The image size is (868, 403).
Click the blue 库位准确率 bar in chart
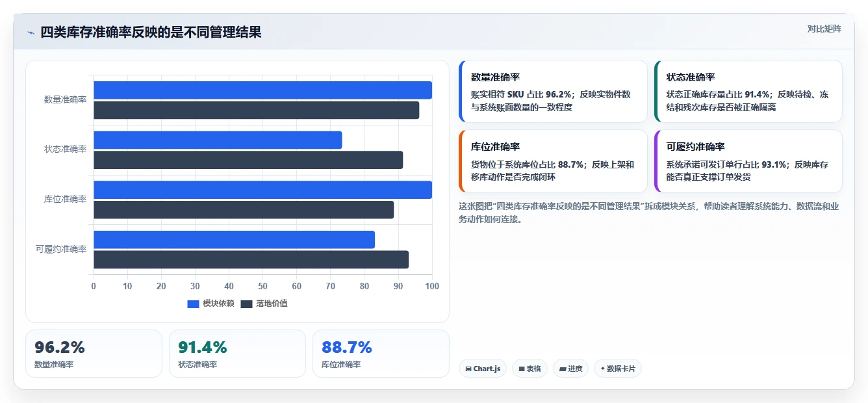click(262, 190)
